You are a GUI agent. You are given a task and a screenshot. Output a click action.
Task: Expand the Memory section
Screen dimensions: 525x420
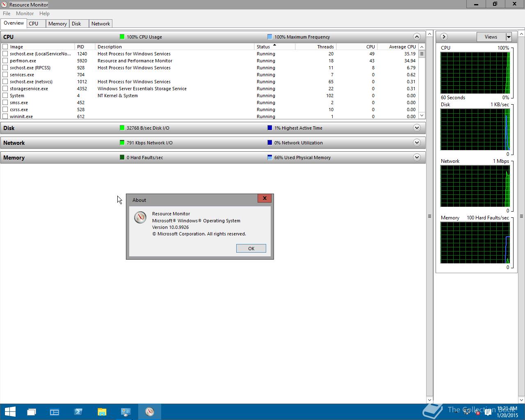[x=417, y=157]
